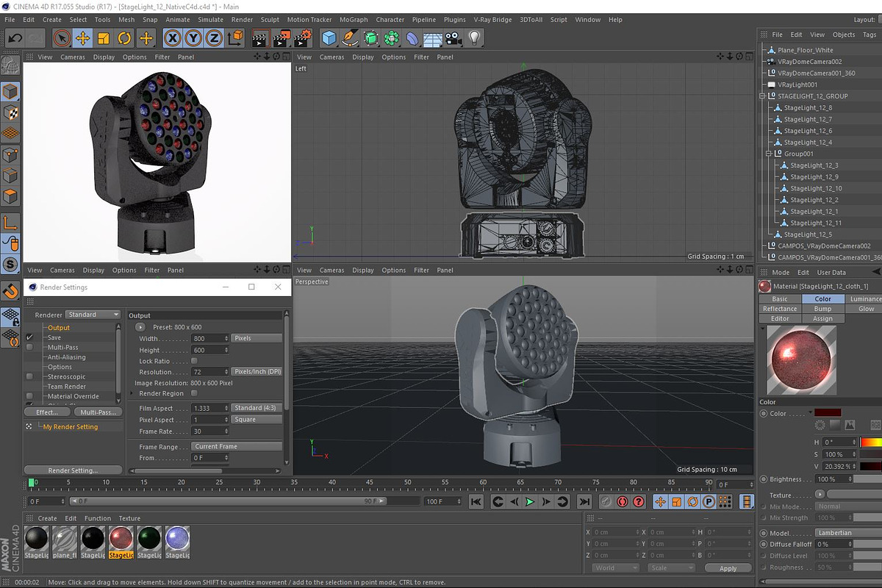Open the Standard (4:3) film aspect dropdown
The height and width of the screenshot is (588, 882).
[257, 408]
